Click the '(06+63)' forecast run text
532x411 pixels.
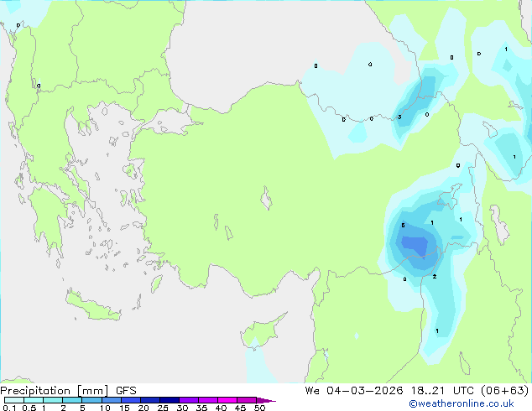pos(505,391)
